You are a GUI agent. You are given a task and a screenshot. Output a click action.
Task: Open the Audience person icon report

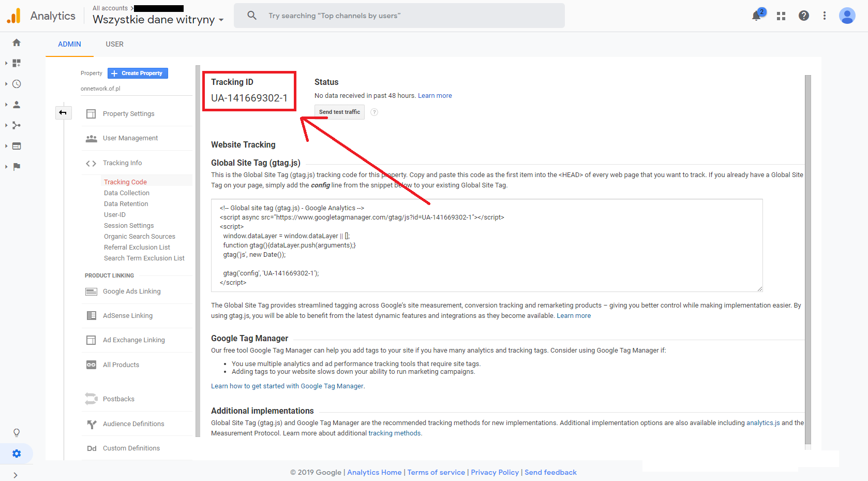pos(17,105)
